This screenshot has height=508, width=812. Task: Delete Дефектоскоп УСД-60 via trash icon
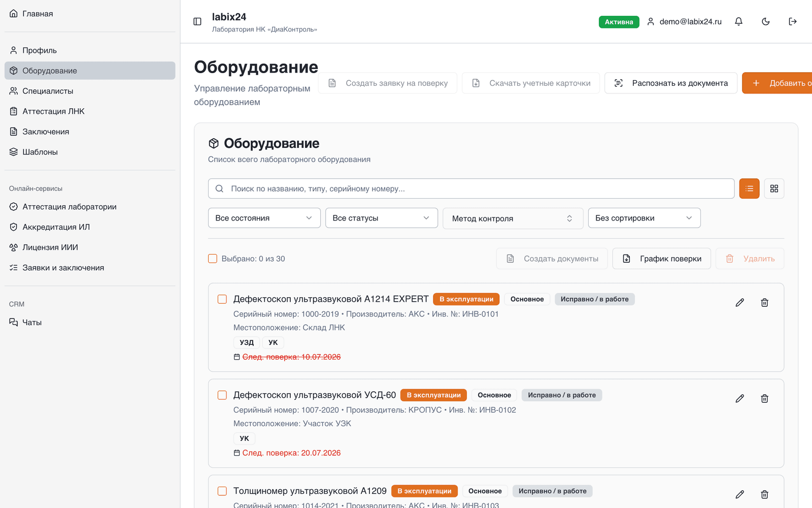tap(764, 399)
